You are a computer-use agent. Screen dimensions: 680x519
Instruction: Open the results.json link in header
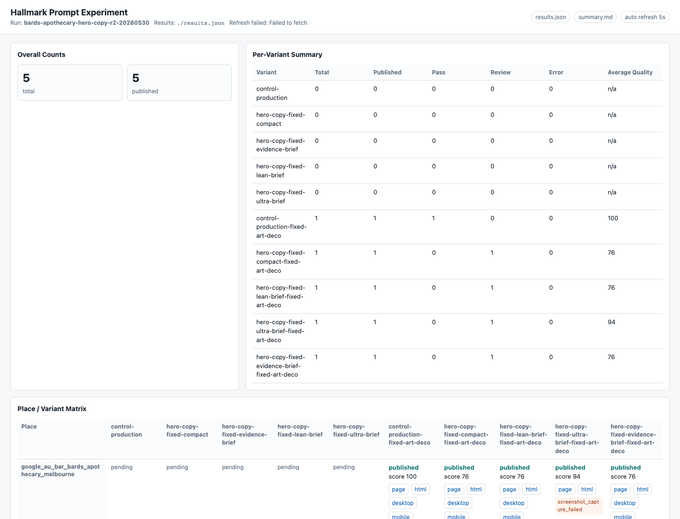550,17
